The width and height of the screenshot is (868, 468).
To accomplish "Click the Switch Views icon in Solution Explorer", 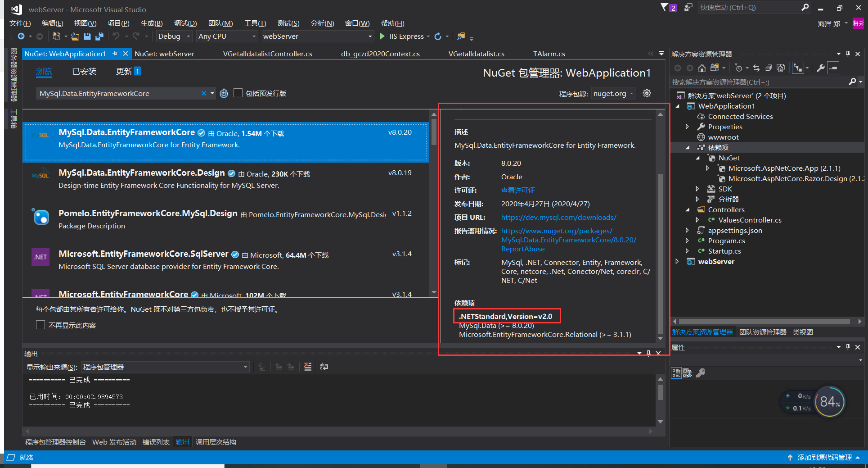I will tap(715, 68).
